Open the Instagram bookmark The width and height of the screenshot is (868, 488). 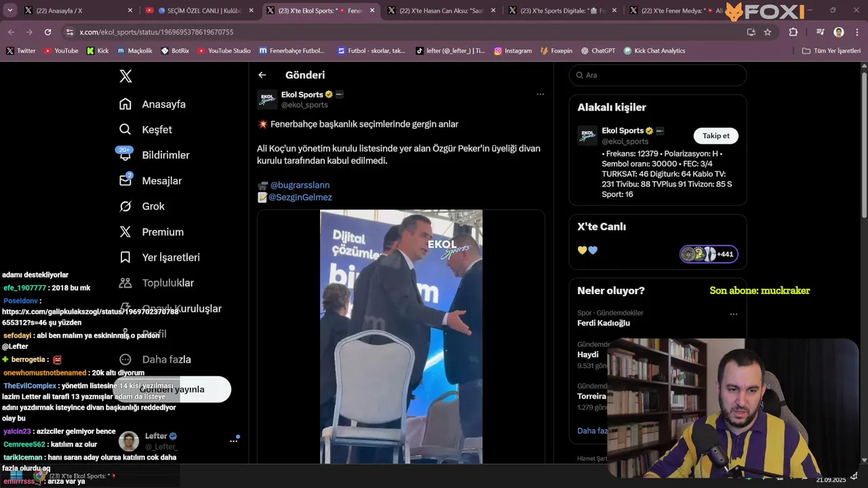click(513, 51)
